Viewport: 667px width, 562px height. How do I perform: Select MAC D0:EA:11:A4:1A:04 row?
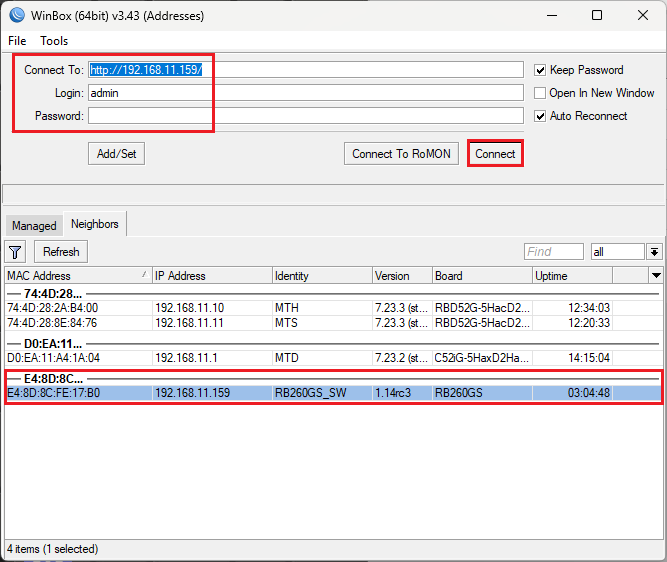coord(333,358)
